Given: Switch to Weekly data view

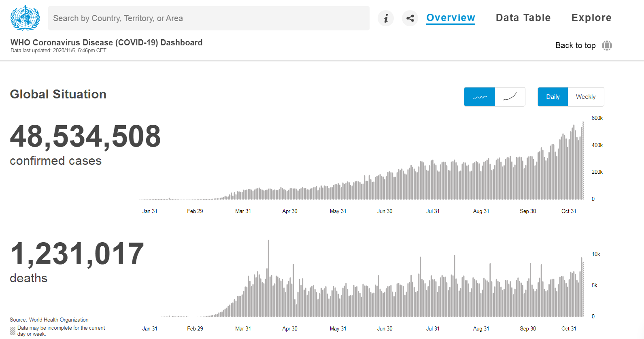Looking at the screenshot, I should [586, 97].
